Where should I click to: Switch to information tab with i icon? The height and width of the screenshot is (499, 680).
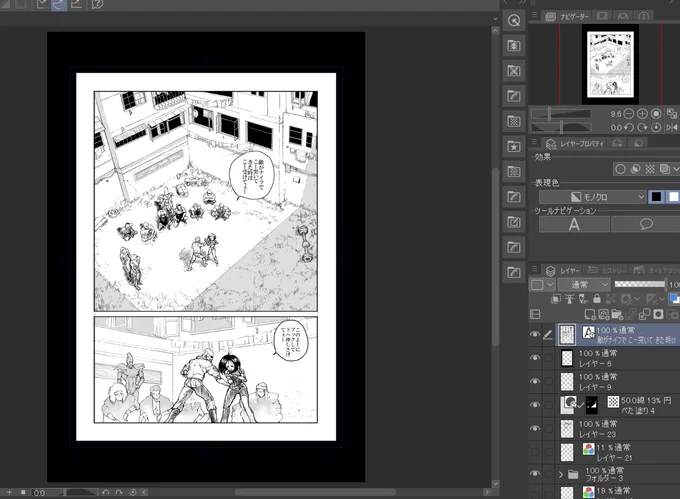(644, 16)
